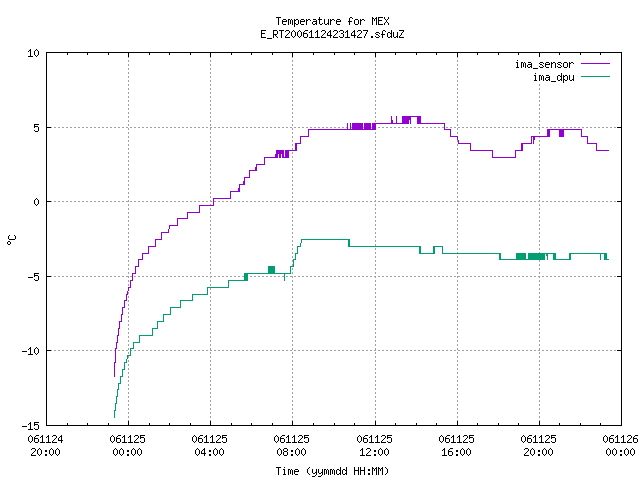Click the filename 'E_RT20061124231427.sfduZ' subtitle
Viewport: 640px width, 480px height.
click(x=332, y=34)
